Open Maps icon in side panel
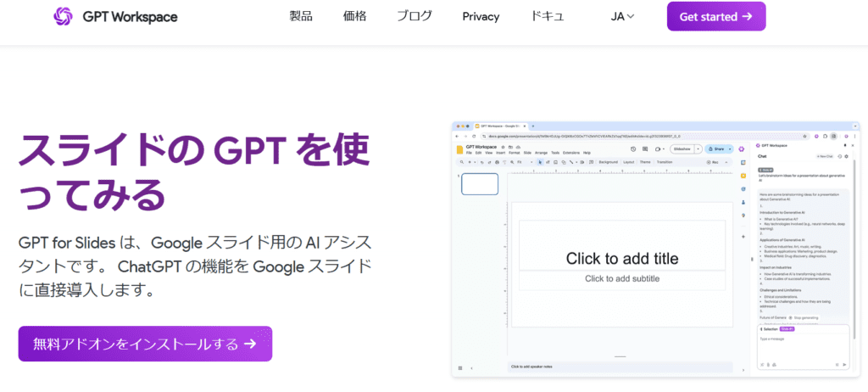 click(x=743, y=216)
